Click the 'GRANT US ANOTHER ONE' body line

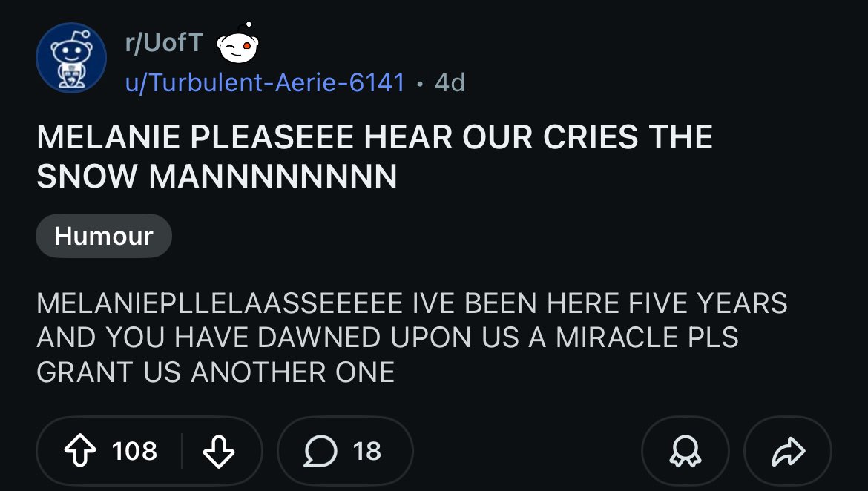pyautogui.click(x=215, y=372)
